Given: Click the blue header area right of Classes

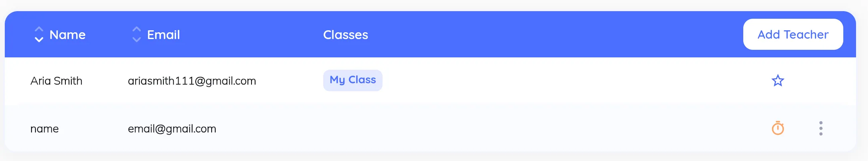Looking at the screenshot, I should [x=558, y=35].
